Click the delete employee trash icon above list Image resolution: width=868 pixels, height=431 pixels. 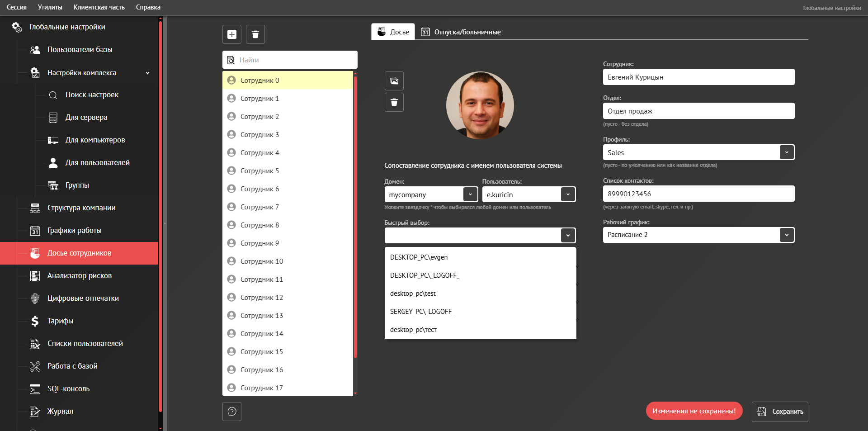(x=255, y=34)
